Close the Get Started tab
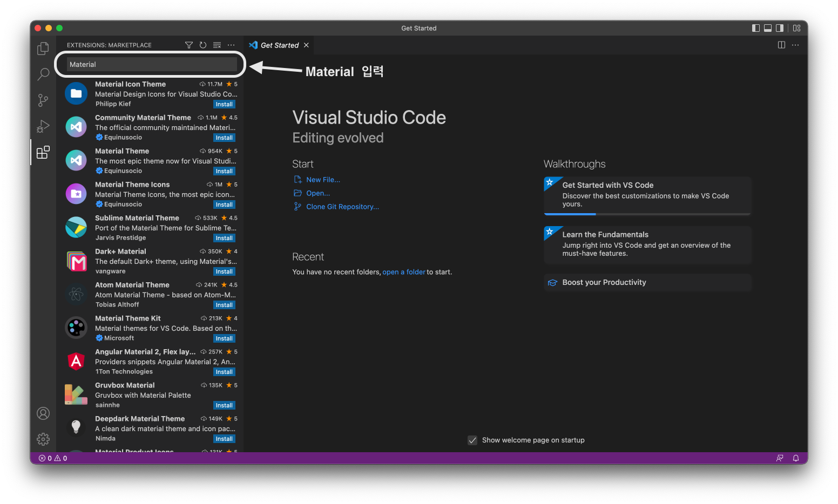This screenshot has height=504, width=838. pyautogui.click(x=306, y=45)
